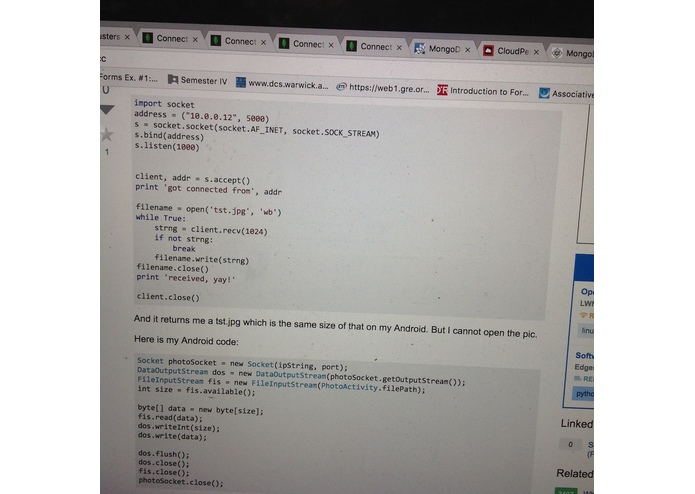Click the favorite star icon
The height and width of the screenshot is (494, 695).
(107, 134)
